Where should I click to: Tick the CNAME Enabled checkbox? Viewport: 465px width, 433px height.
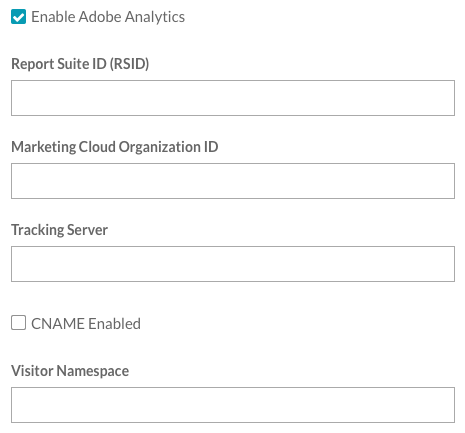click(18, 323)
